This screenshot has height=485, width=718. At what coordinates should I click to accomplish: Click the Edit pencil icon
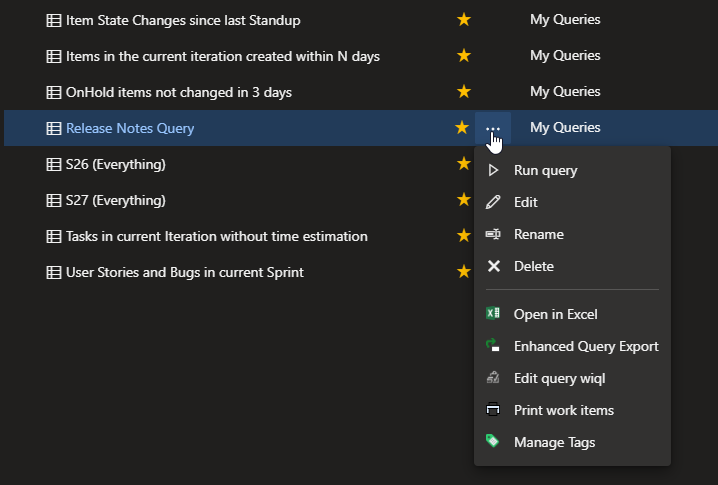coord(493,202)
